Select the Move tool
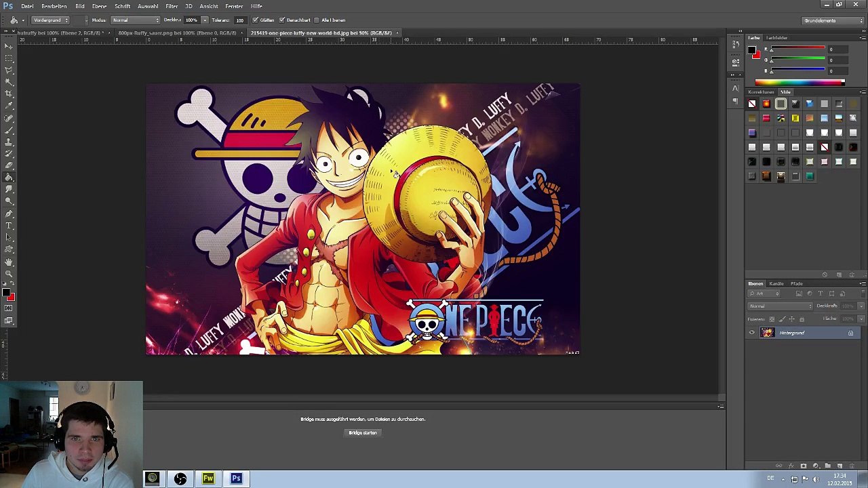868x488 pixels. pyautogui.click(x=8, y=45)
